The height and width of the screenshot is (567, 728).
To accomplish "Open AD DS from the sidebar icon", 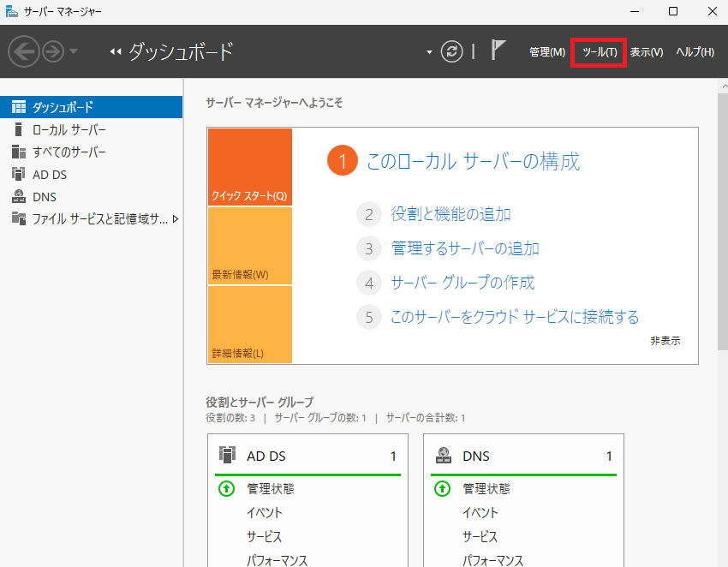I will [x=19, y=174].
